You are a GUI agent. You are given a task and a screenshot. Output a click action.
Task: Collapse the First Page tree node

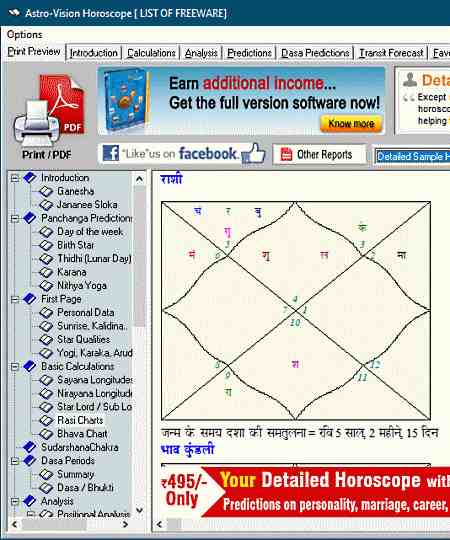14,299
